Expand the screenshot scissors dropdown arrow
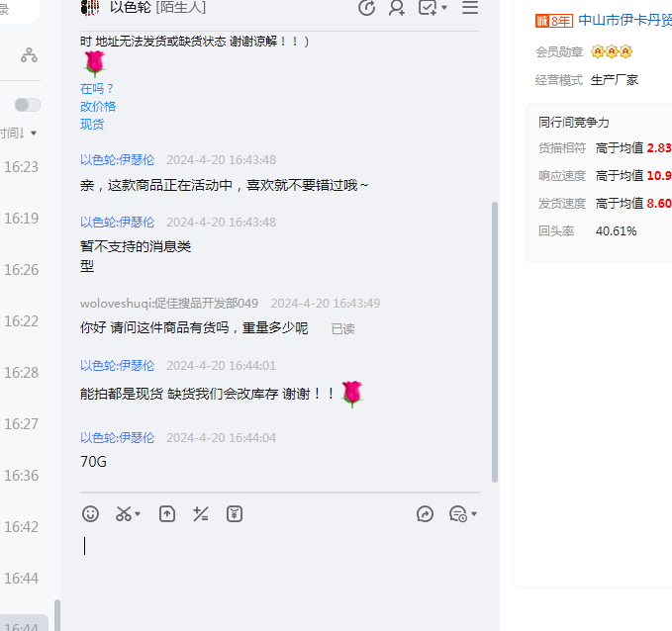 point(138,514)
